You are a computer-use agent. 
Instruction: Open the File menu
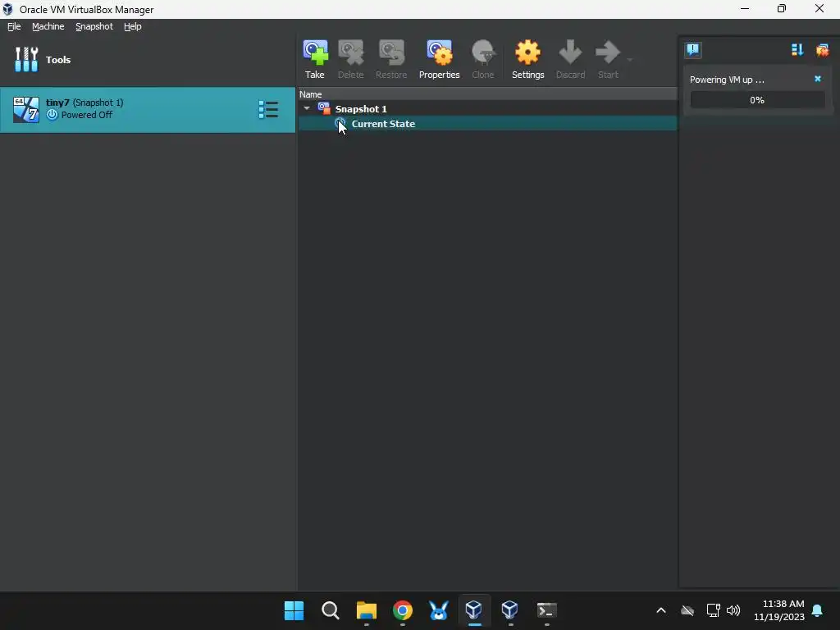click(14, 26)
